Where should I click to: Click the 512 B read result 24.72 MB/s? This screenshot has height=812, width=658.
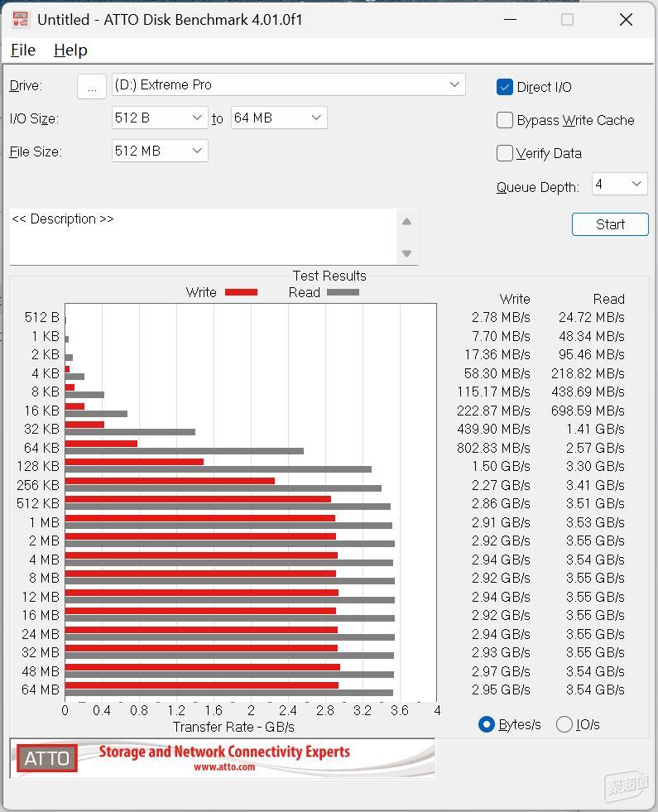591,318
